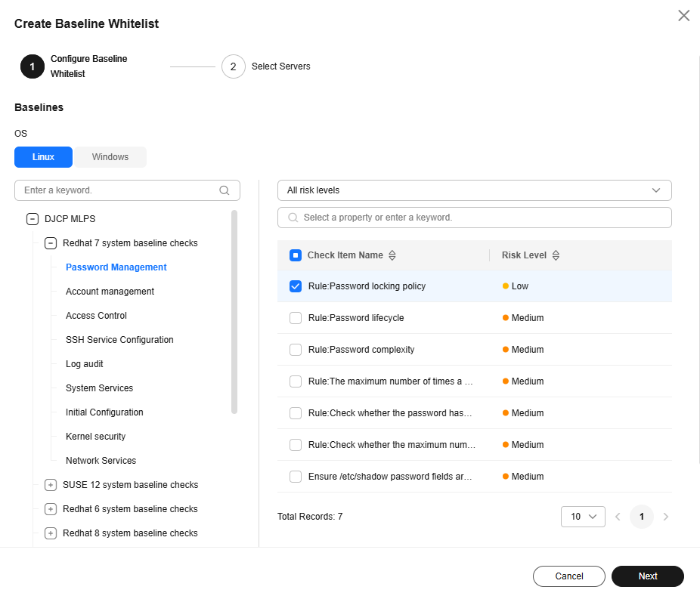
Task: Click the Next button
Action: [647, 576]
